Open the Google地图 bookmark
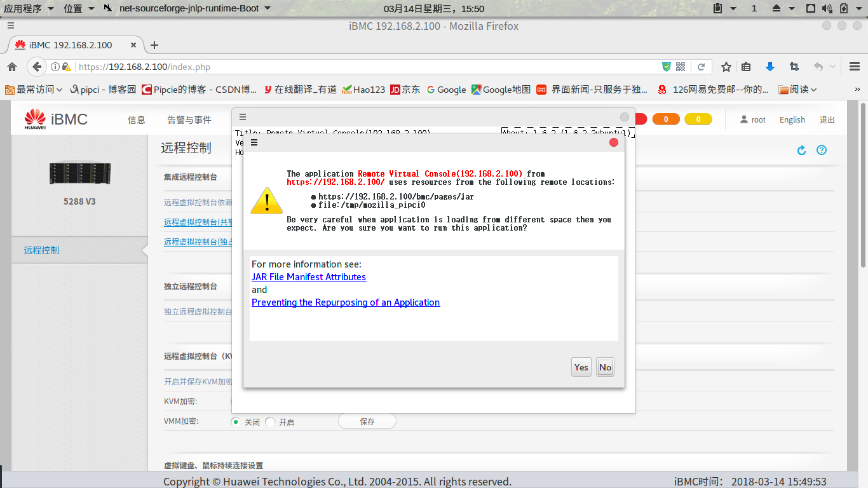Screen dimensions: 868x488 [x=501, y=90]
